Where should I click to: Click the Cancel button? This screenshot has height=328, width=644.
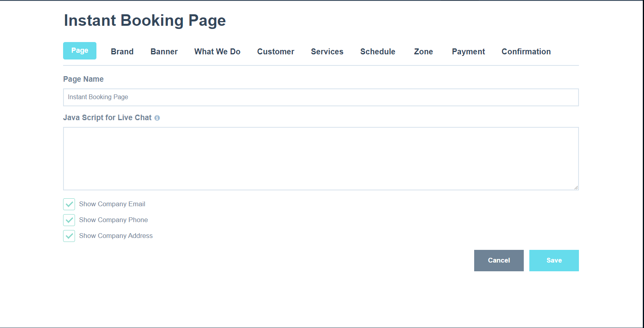click(499, 261)
